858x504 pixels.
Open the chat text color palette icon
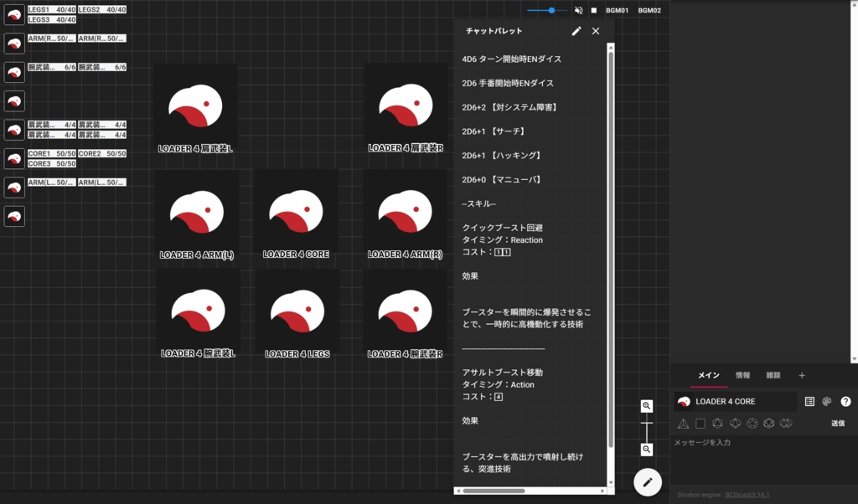pyautogui.click(x=829, y=401)
